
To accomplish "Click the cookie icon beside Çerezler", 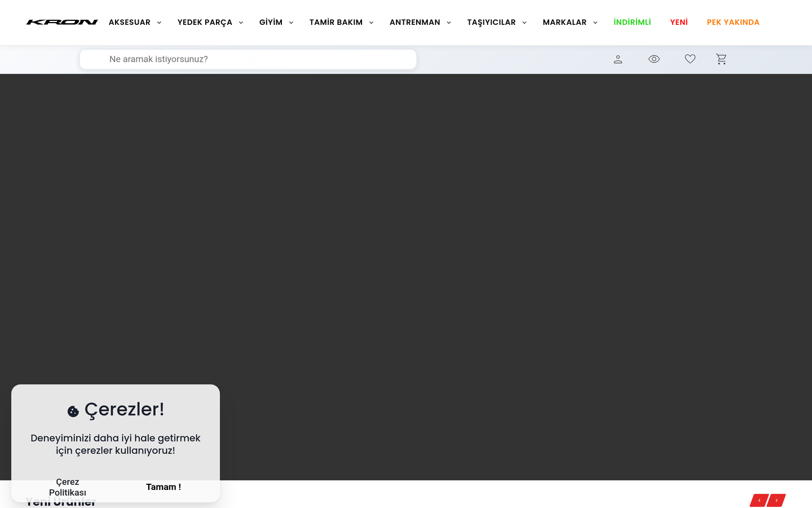I will coord(73,411).
